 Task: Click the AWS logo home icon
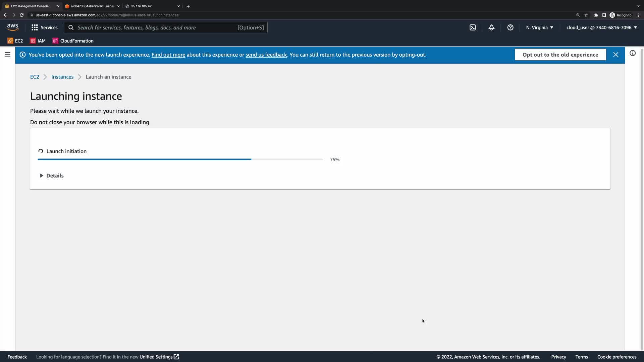(x=13, y=27)
